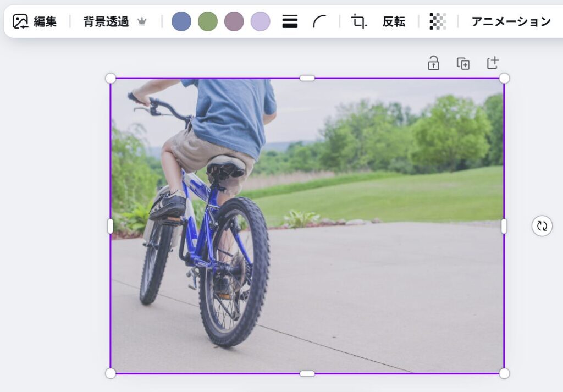Click the bottom-right corner resize handle
The width and height of the screenshot is (563, 392).
coord(504,373)
